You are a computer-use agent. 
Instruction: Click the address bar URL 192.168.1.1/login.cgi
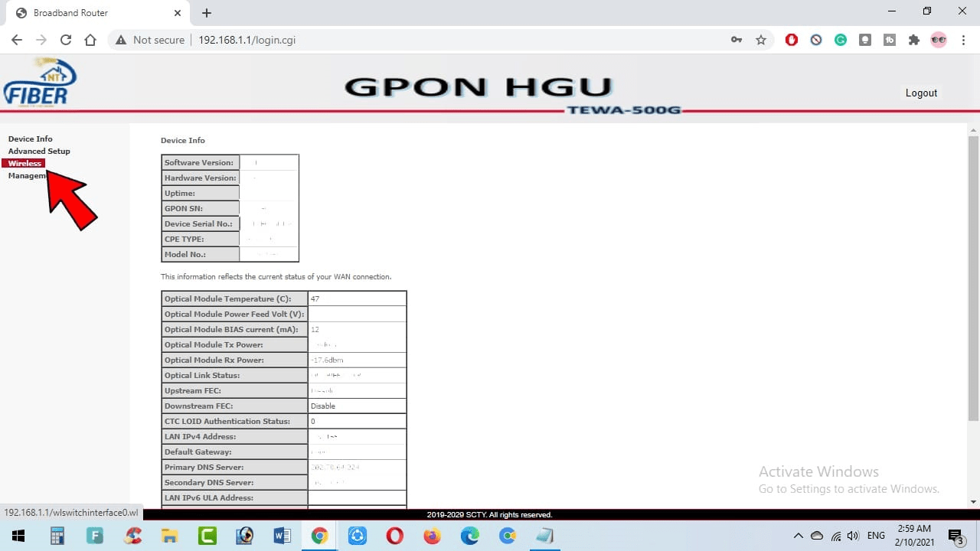point(247,40)
